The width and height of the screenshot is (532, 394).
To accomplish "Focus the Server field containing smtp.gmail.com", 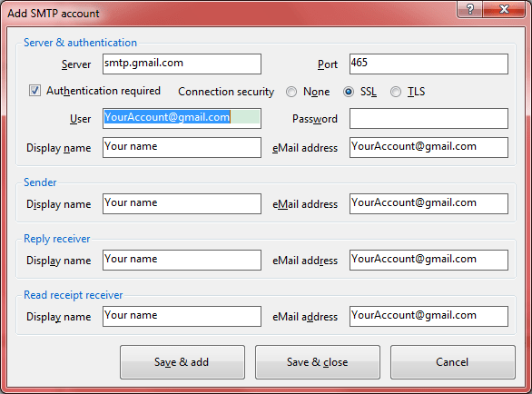I will [182, 64].
